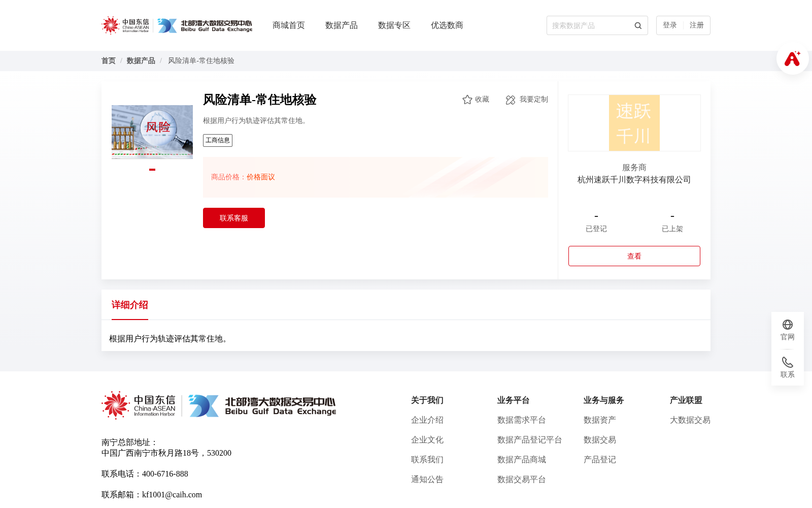The image size is (812, 508).
Task: Open footer link 数据需求平台
Action: [x=522, y=420]
